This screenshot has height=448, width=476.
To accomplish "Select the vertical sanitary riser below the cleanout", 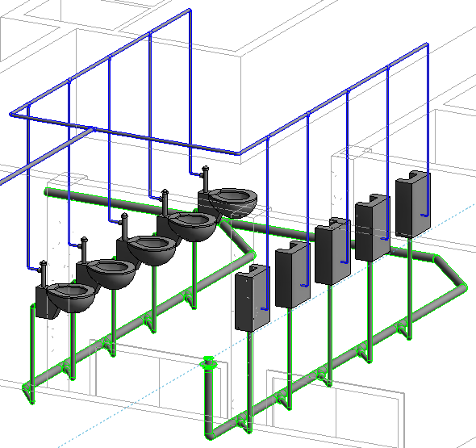I will [x=209, y=403].
